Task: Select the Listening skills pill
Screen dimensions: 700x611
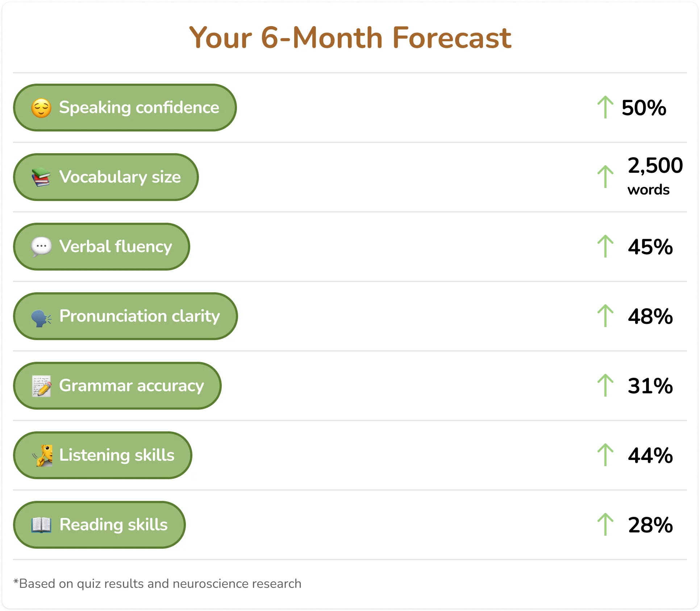Action: click(x=103, y=455)
